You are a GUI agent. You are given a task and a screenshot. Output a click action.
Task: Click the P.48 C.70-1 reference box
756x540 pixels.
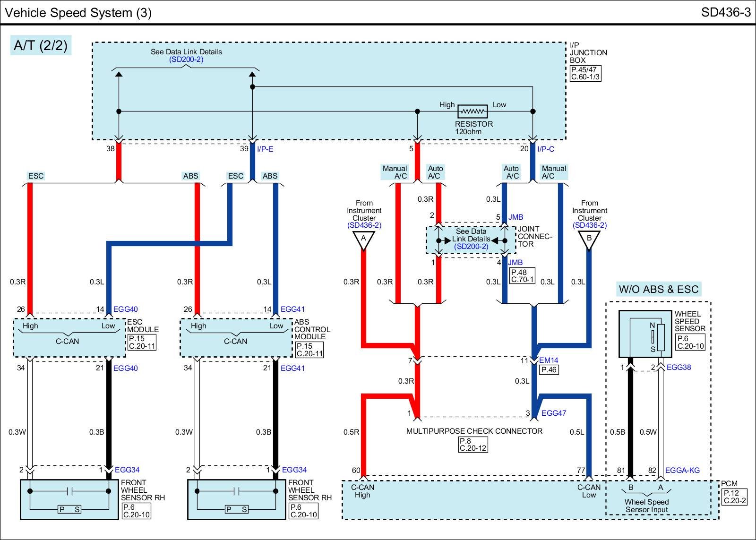522,276
